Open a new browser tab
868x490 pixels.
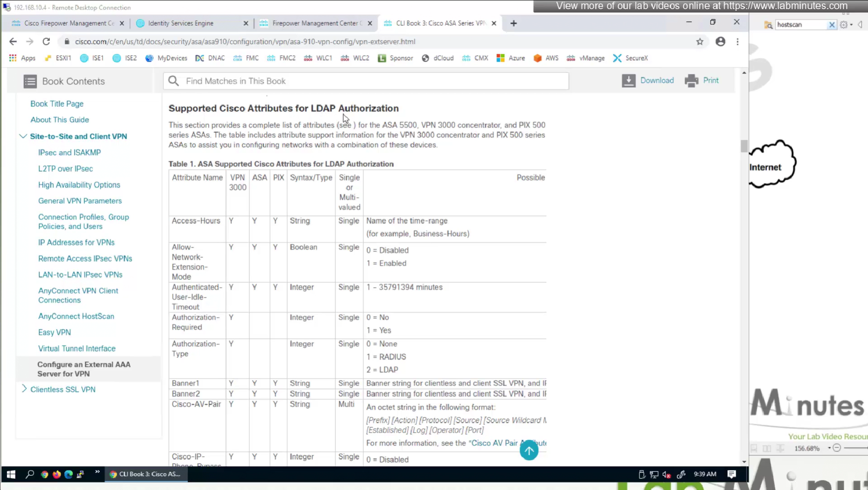point(513,23)
